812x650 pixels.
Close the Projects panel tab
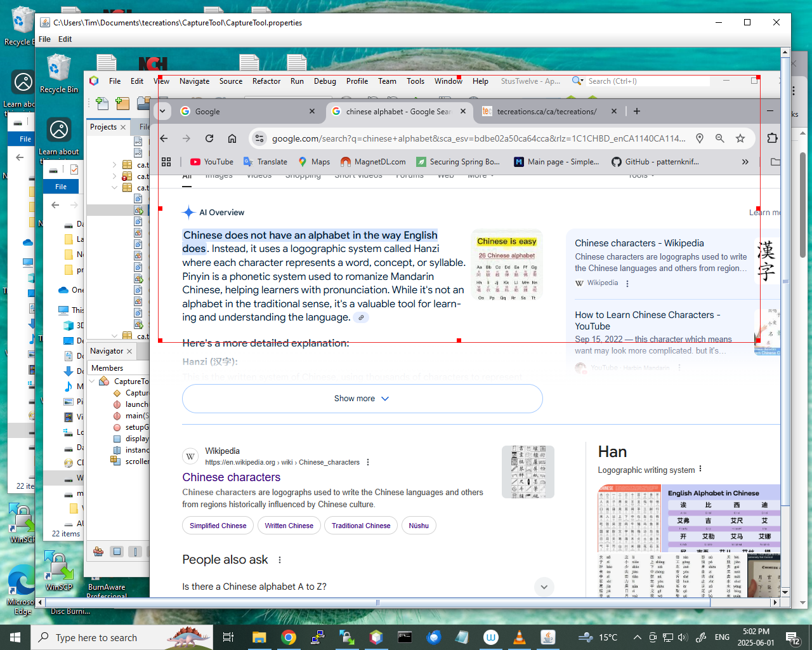pyautogui.click(x=123, y=127)
